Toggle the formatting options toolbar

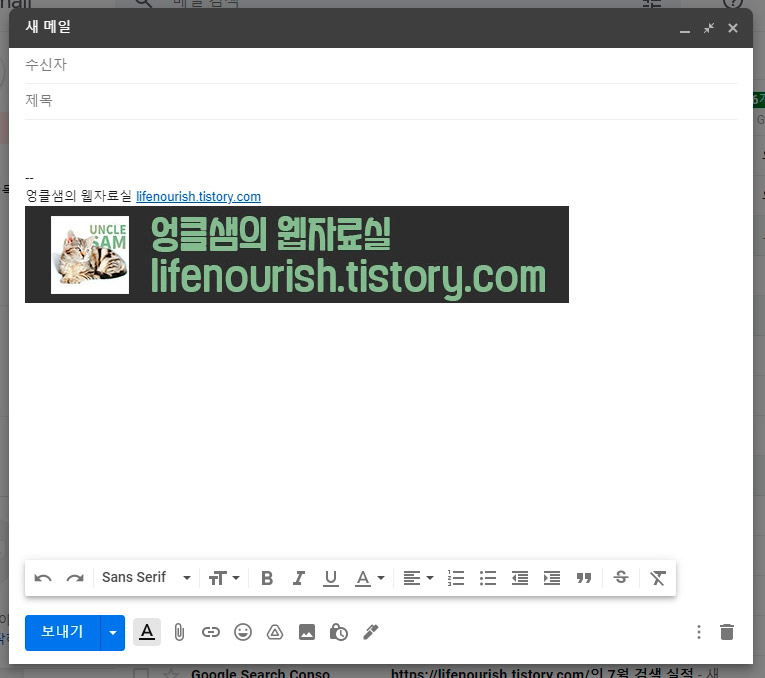(147, 632)
